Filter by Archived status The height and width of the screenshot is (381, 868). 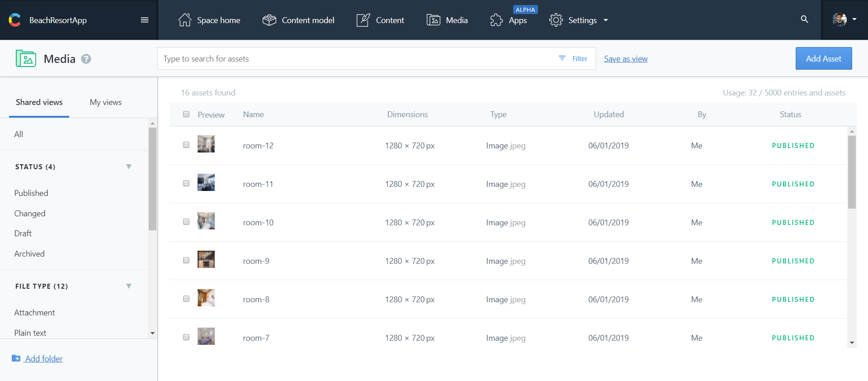coord(29,254)
